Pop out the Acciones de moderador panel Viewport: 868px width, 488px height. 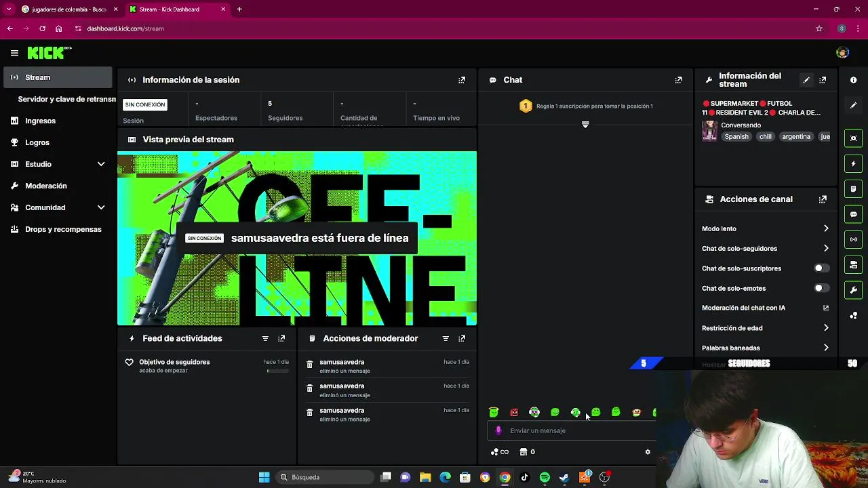click(462, 338)
